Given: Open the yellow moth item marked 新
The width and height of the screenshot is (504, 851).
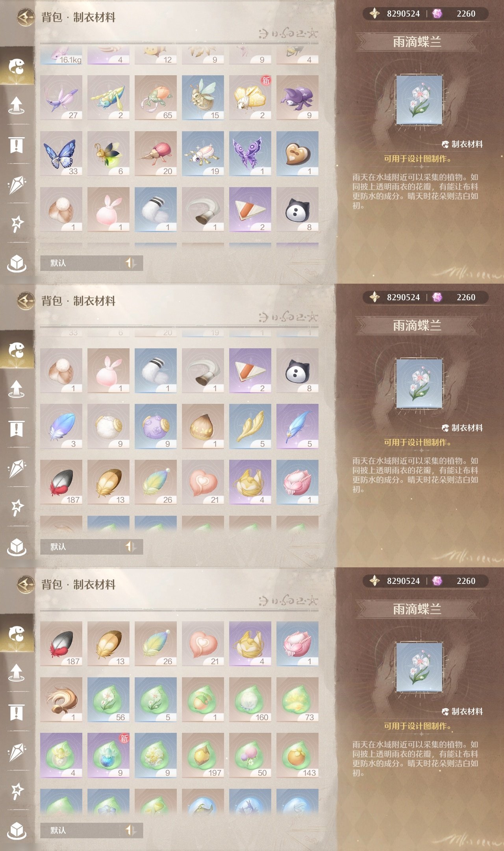Looking at the screenshot, I should click(x=250, y=98).
